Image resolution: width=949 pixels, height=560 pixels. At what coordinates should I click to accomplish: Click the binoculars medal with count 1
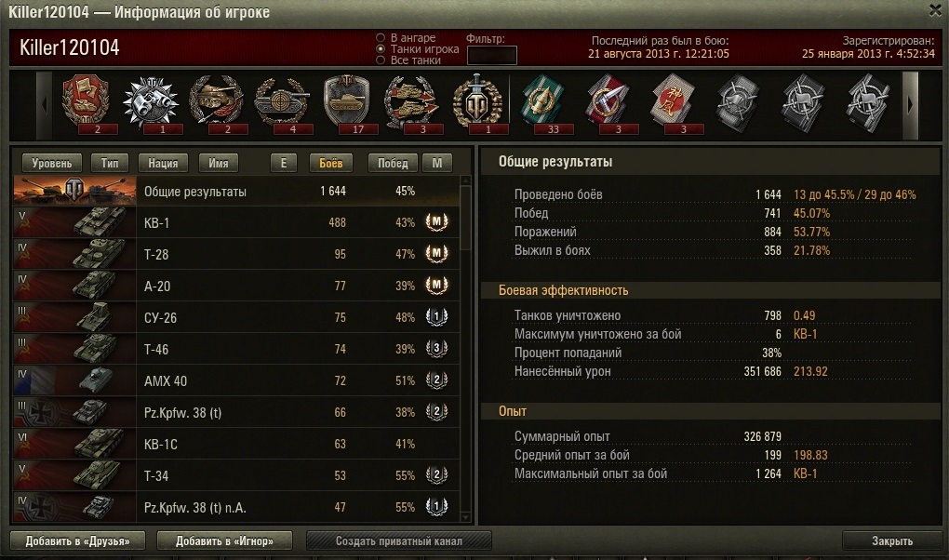(x=151, y=103)
